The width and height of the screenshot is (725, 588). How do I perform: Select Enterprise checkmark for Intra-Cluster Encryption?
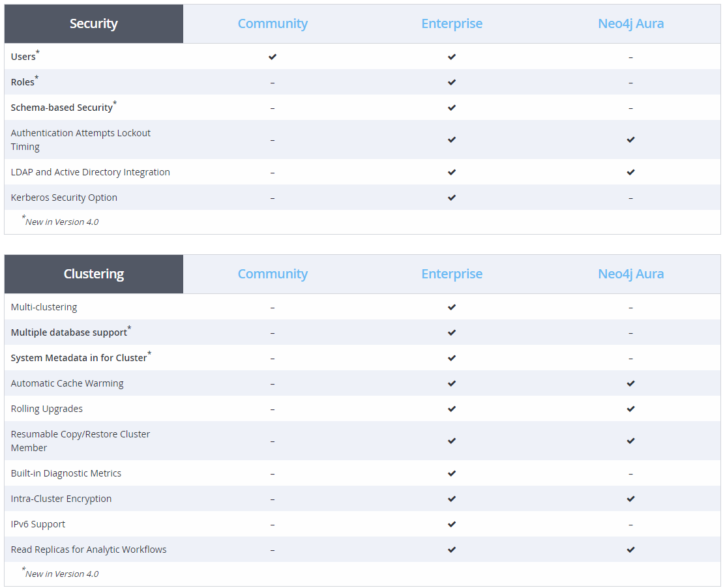452,498
